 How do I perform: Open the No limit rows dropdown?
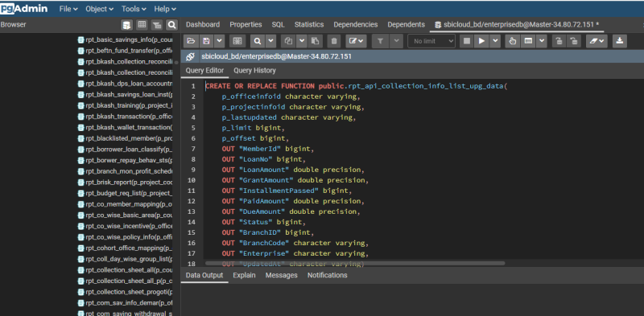click(x=431, y=41)
